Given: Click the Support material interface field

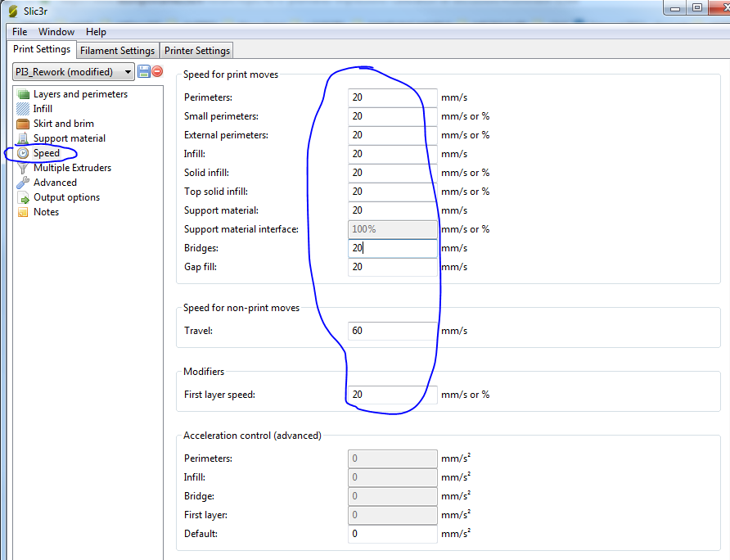Looking at the screenshot, I should [x=393, y=229].
